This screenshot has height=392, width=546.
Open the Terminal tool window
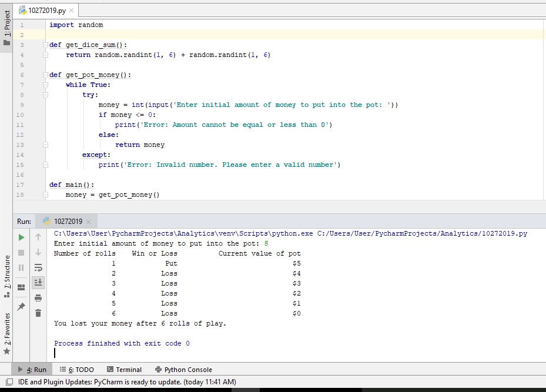(125, 370)
